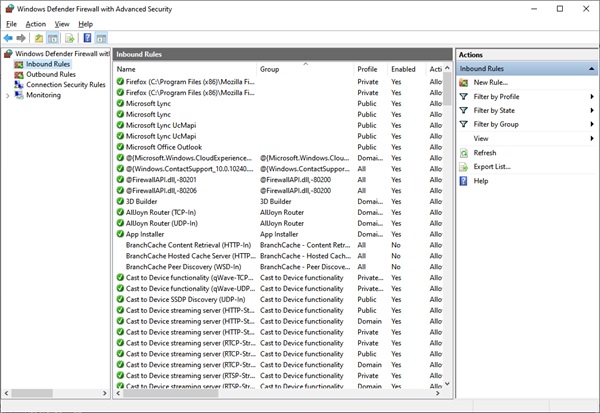Sort rules by Enabled column header
The height and width of the screenshot is (413, 600).
click(406, 69)
